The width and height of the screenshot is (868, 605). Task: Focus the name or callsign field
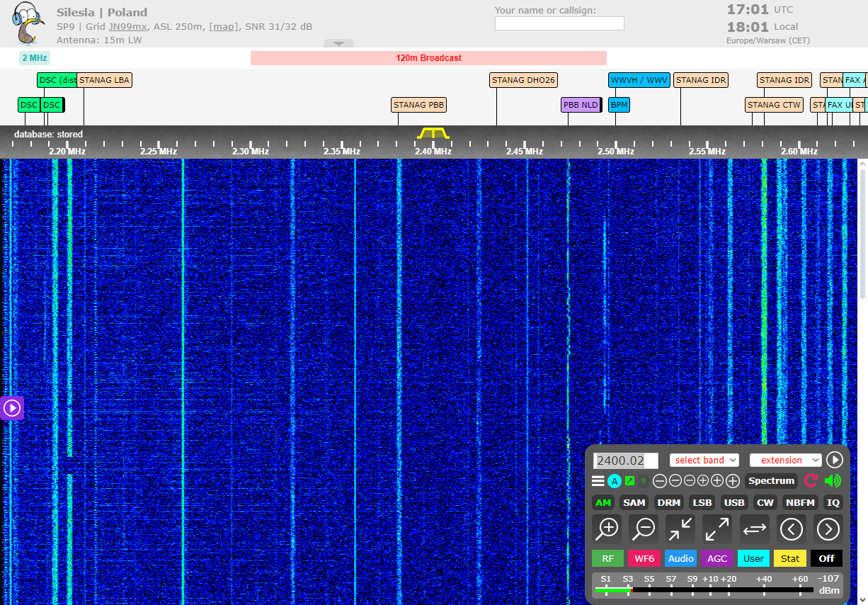click(559, 23)
